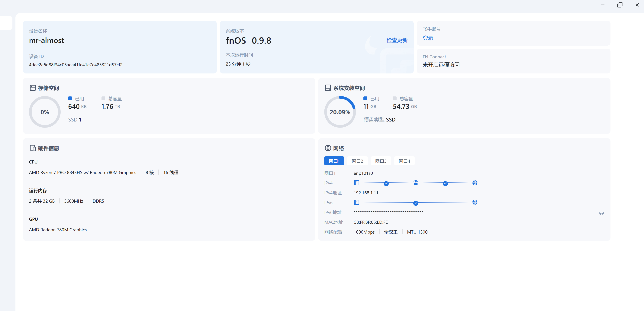Click the AMD Radeon 780M Graphics GPU text
Image resolution: width=644 pixels, height=311 pixels.
(x=58, y=230)
